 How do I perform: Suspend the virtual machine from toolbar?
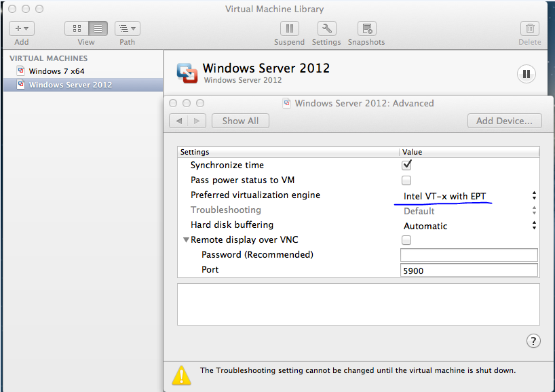coord(290,28)
